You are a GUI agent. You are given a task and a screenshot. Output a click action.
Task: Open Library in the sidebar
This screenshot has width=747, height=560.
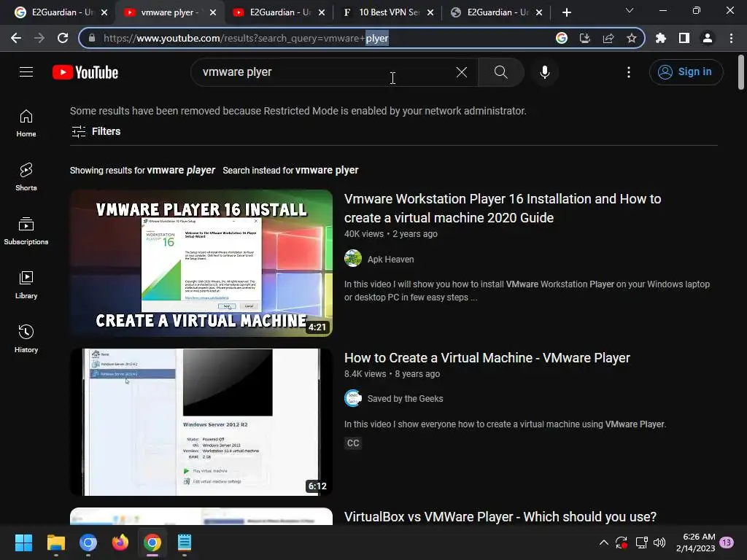pos(26,285)
